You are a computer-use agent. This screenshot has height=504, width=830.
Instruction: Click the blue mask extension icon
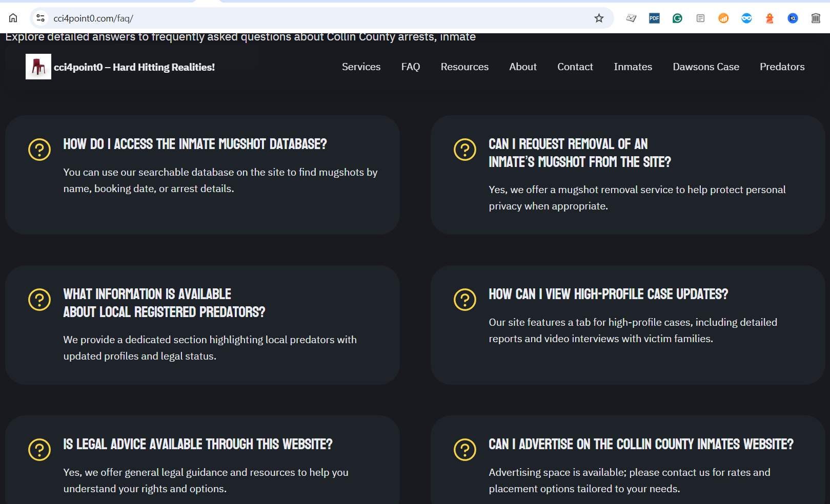746,18
